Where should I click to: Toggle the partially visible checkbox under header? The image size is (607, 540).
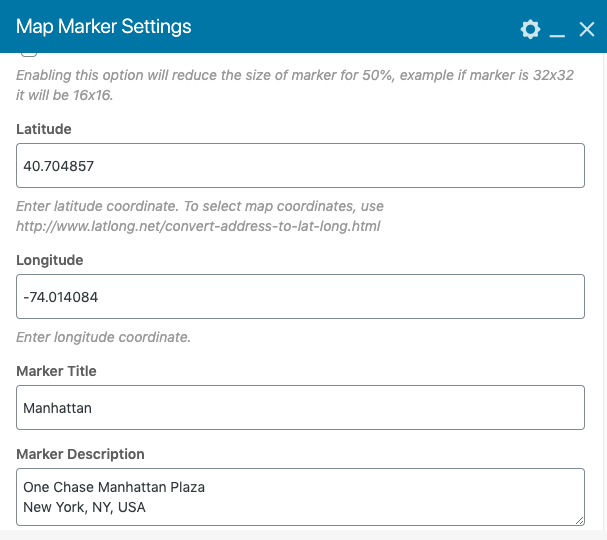(29, 54)
